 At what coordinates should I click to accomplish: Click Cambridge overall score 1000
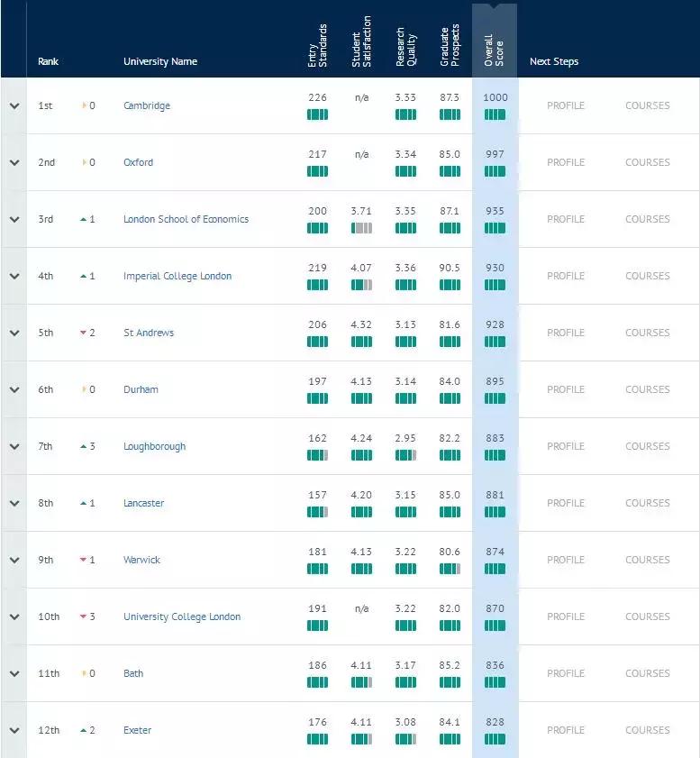point(495,97)
